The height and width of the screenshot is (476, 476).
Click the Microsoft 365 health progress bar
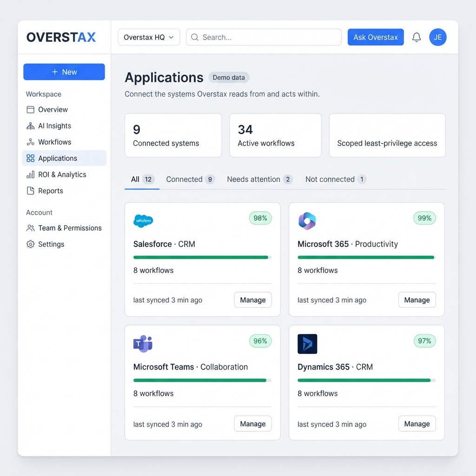pos(367,258)
